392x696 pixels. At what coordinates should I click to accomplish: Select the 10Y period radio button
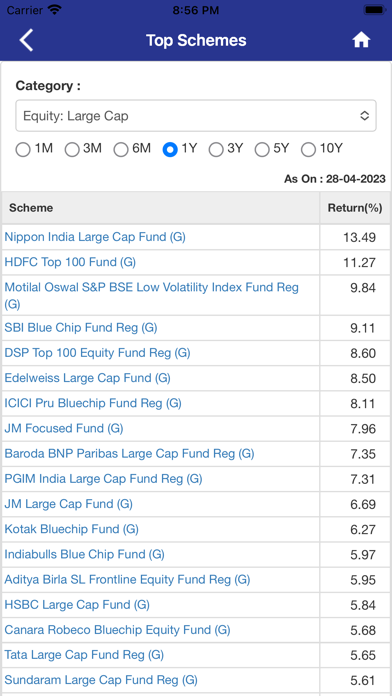308,150
